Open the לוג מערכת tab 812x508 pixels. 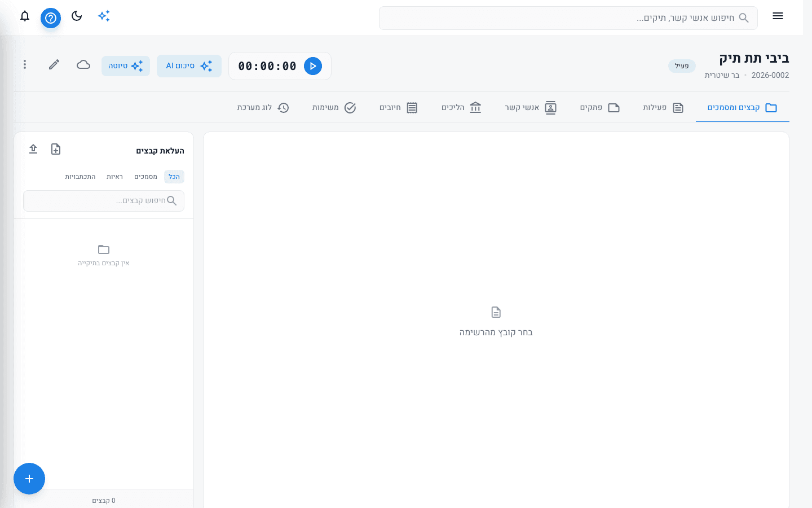(263, 108)
